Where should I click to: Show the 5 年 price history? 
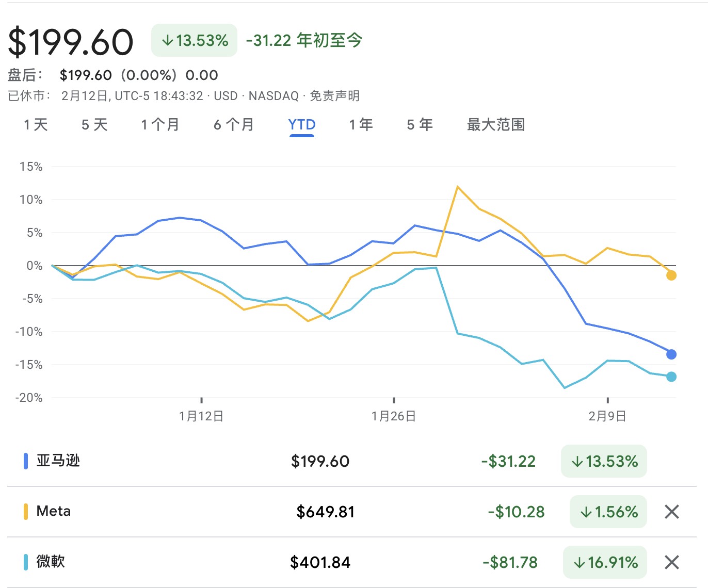[x=420, y=125]
